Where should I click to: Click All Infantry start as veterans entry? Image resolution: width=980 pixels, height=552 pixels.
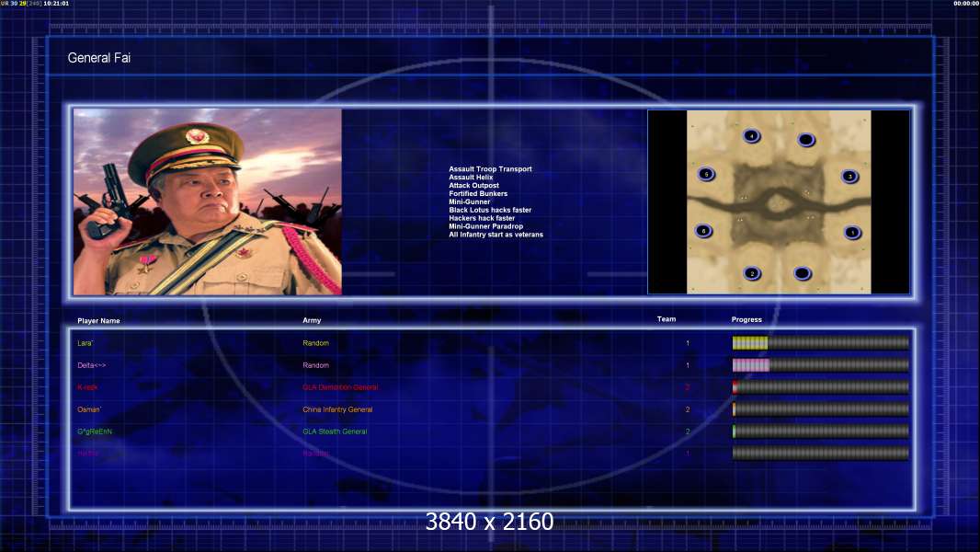[496, 235]
